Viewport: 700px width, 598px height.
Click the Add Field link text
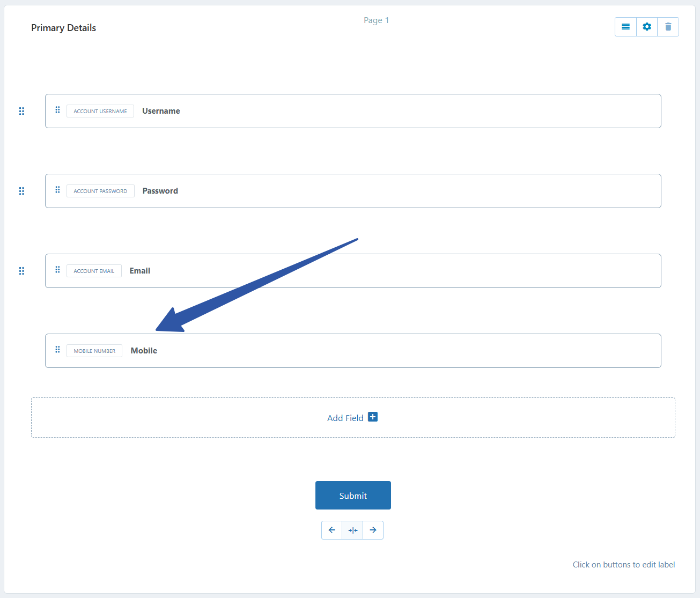[345, 418]
